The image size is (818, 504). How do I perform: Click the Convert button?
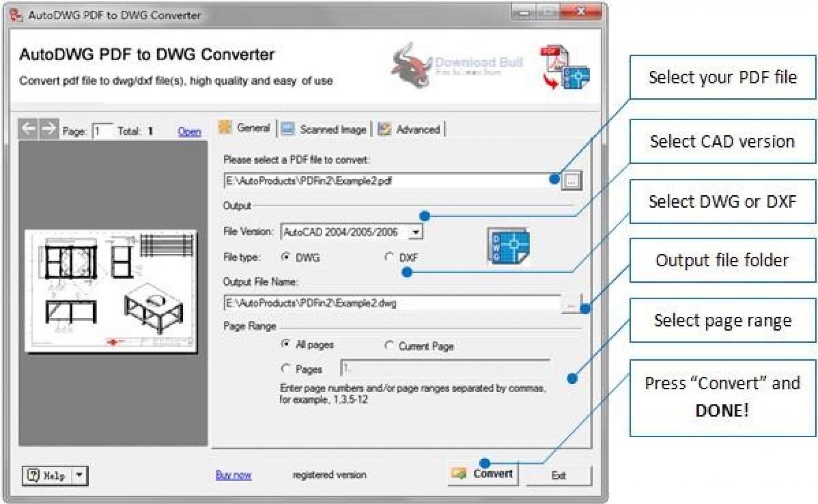(482, 474)
